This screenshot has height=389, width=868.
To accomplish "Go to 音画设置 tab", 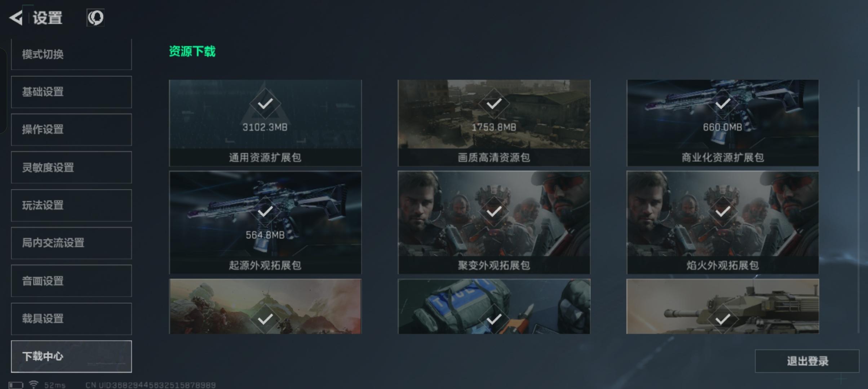I will 71,281.
